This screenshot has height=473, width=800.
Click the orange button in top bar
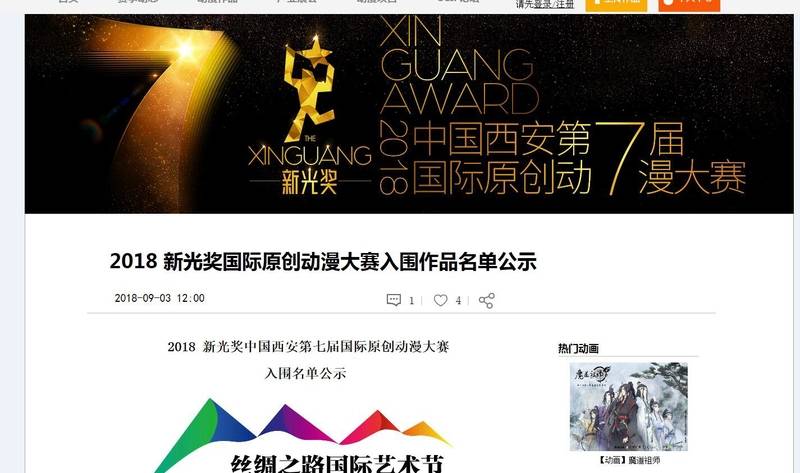pyautogui.click(x=689, y=4)
